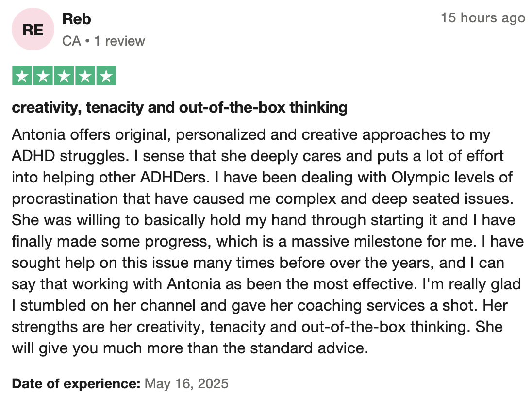
Task: Click the date 'May 16, 2025'
Action: click(x=186, y=383)
